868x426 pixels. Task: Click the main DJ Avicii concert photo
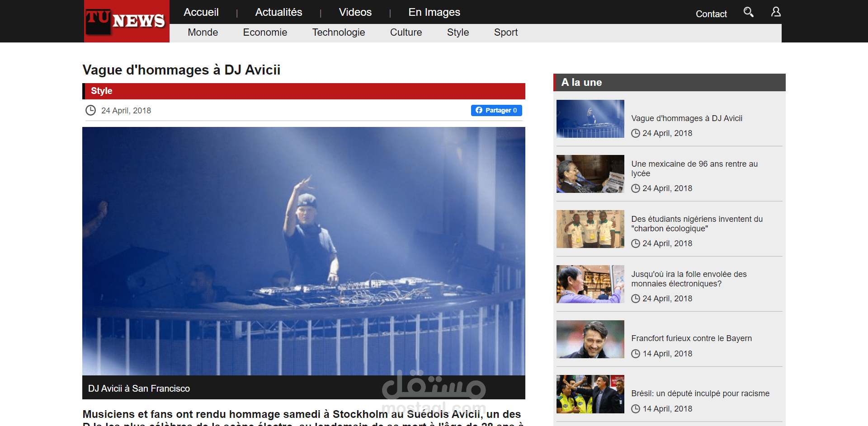304,251
